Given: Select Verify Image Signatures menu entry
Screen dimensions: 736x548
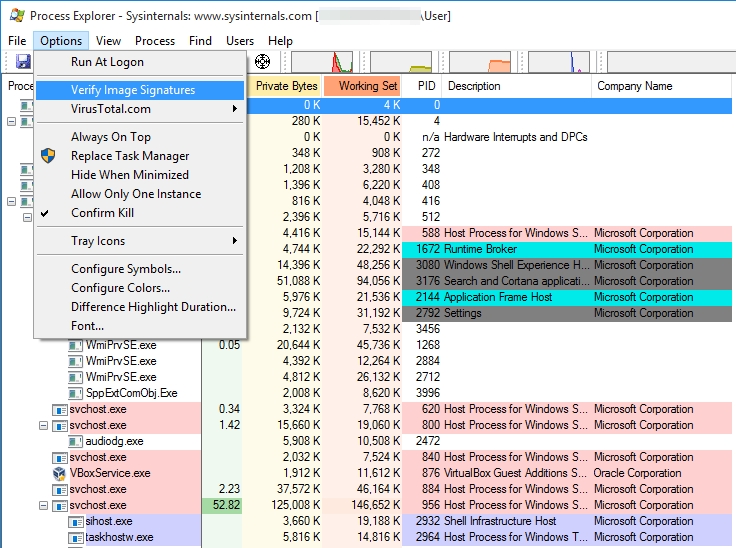Looking at the screenshot, I should (x=133, y=90).
